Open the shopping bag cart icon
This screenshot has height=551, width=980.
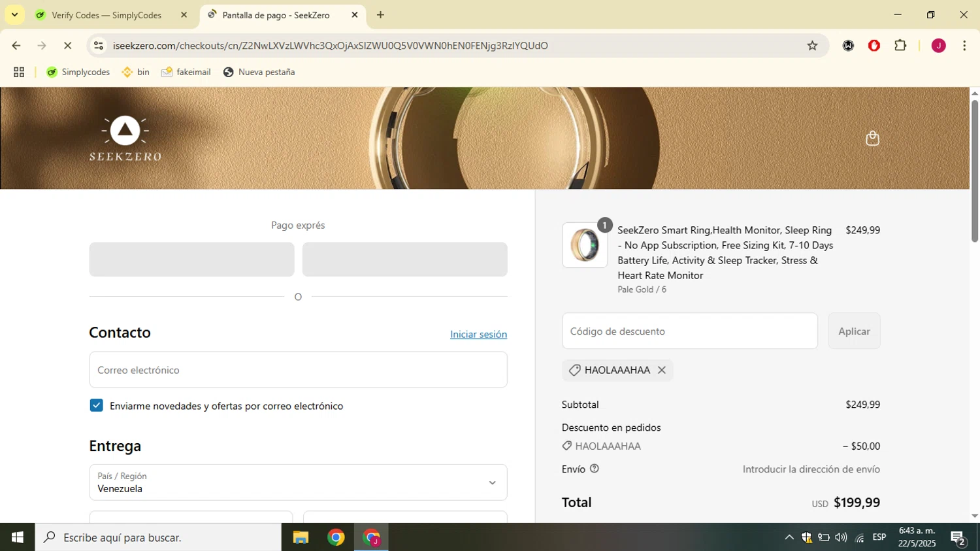coord(872,138)
